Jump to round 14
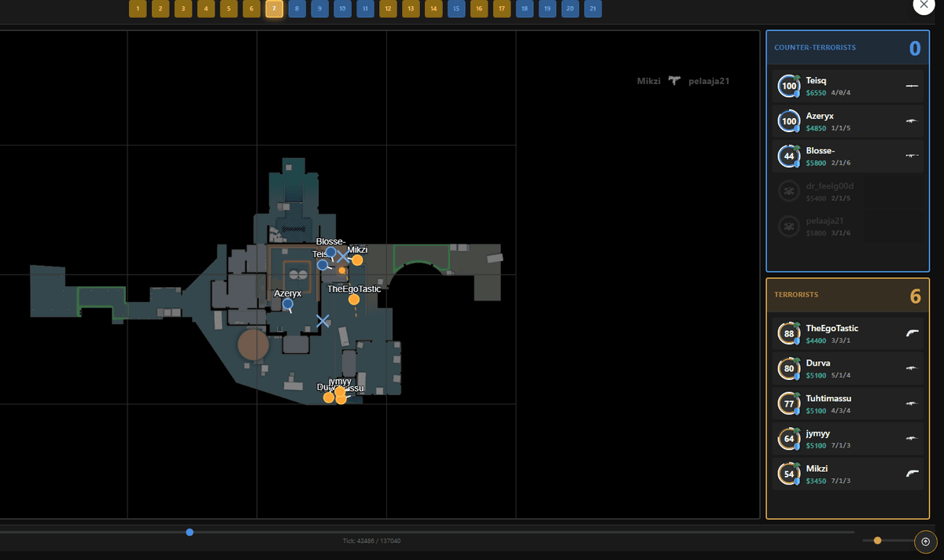Screen dimensions: 944x560 point(433,9)
